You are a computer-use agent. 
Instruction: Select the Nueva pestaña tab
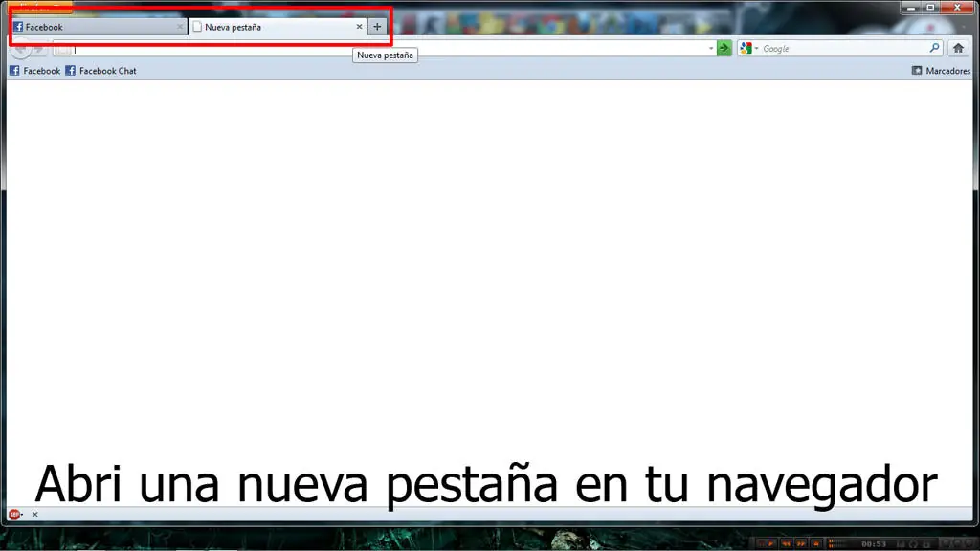278,27
